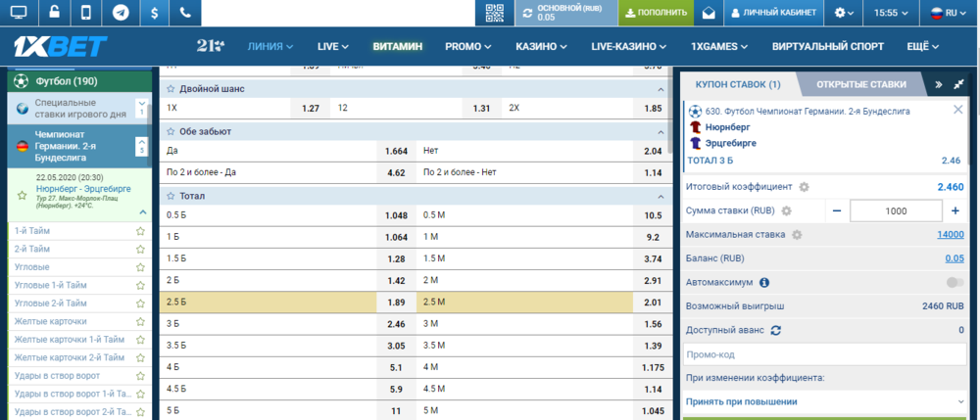
Task: Click the dollar sign payments icon
Action: click(x=154, y=13)
